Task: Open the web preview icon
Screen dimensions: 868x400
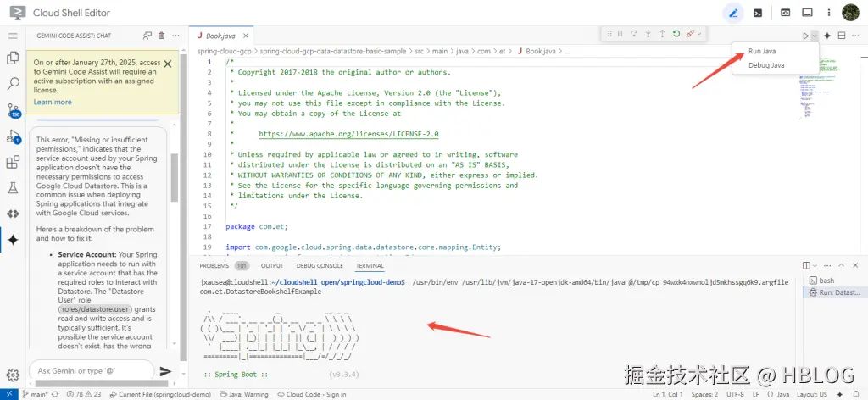Action: 785,13
